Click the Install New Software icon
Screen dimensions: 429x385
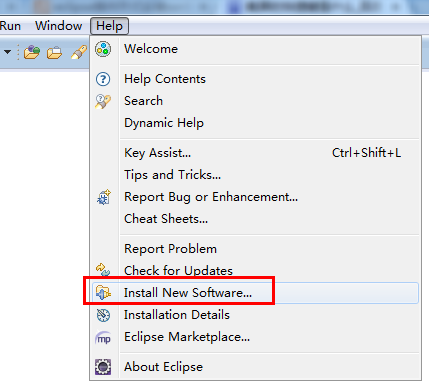[103, 293]
